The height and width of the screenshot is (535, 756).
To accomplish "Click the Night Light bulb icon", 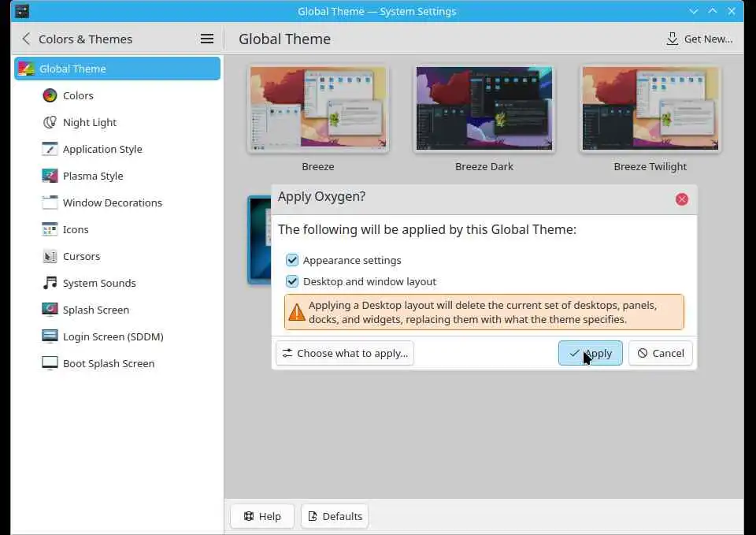I will pyautogui.click(x=50, y=122).
